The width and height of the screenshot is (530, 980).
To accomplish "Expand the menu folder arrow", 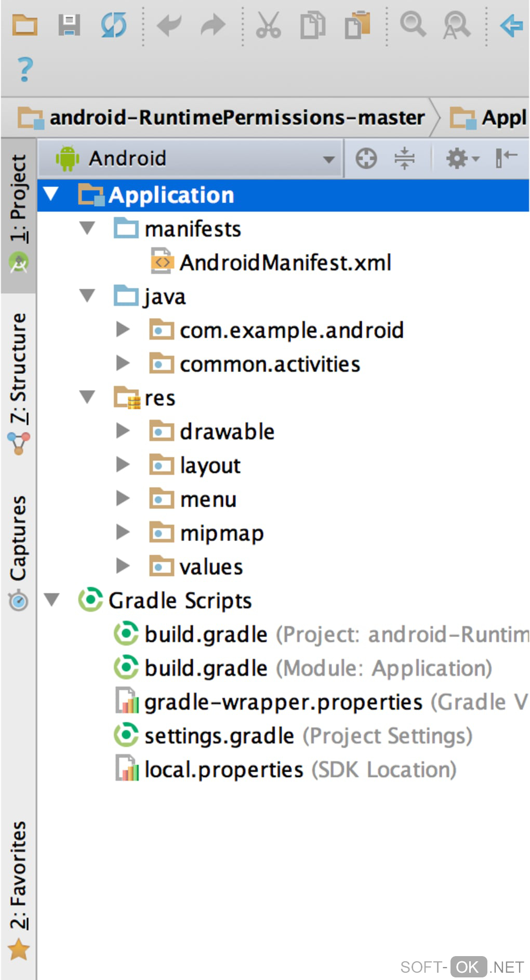I will click(123, 498).
